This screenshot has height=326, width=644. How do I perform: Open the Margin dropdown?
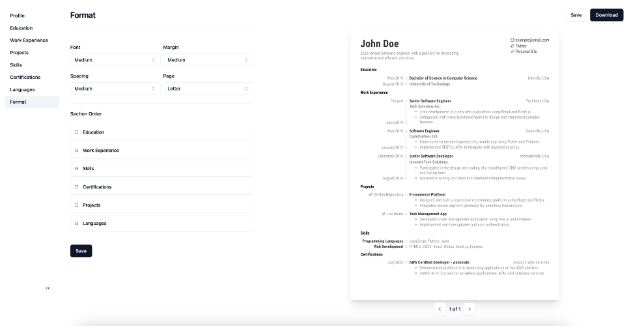pyautogui.click(x=208, y=60)
